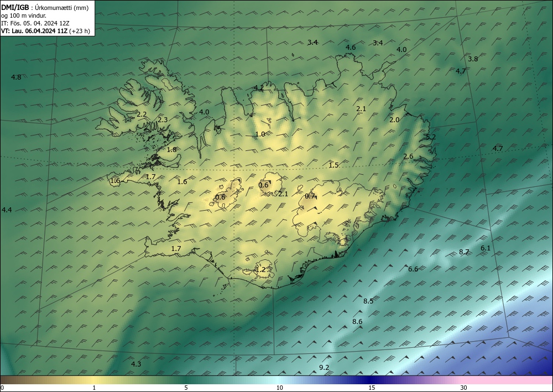This screenshot has height=392, width=553.
Task: Click the 15 tick label on the colour scale
Action: pyautogui.click(x=372, y=388)
